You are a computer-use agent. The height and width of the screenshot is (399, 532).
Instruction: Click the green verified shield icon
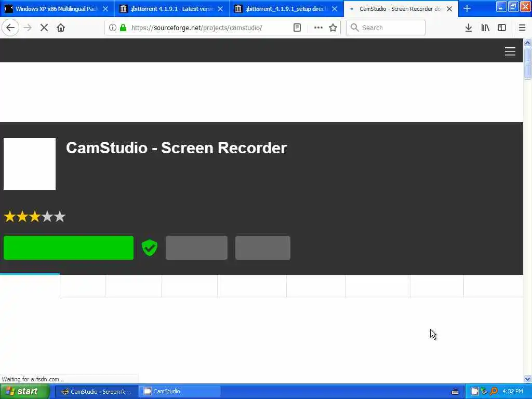coord(150,248)
